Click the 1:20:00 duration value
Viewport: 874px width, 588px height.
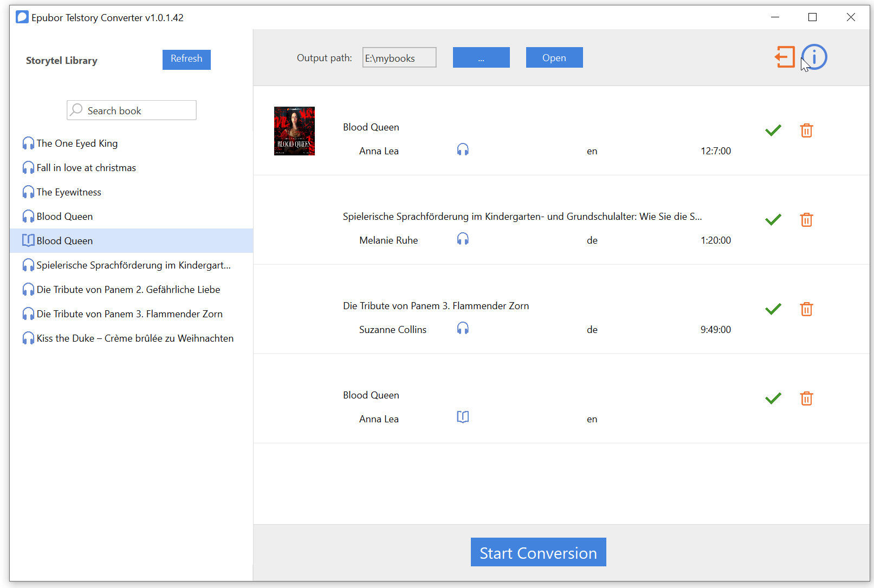pyautogui.click(x=716, y=240)
